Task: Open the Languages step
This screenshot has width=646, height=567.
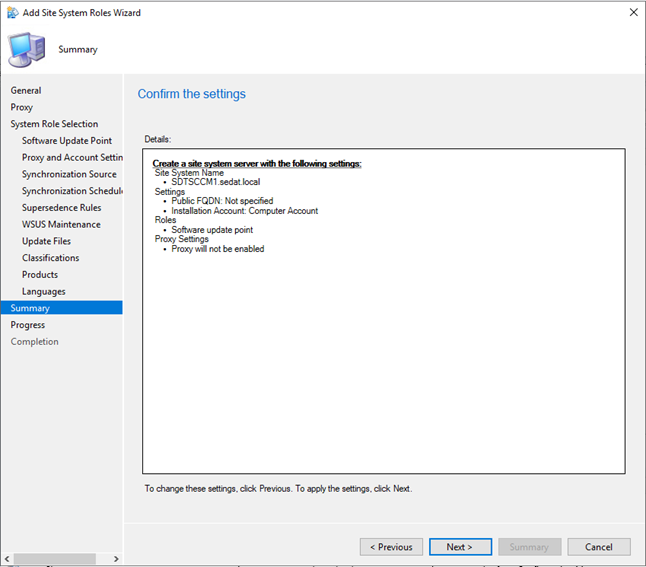Action: click(x=44, y=291)
